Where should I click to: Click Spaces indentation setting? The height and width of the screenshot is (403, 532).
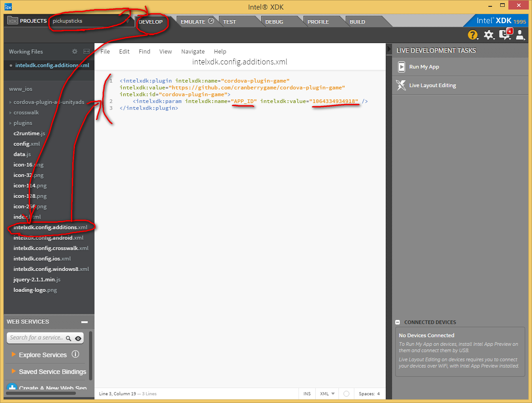coord(369,393)
